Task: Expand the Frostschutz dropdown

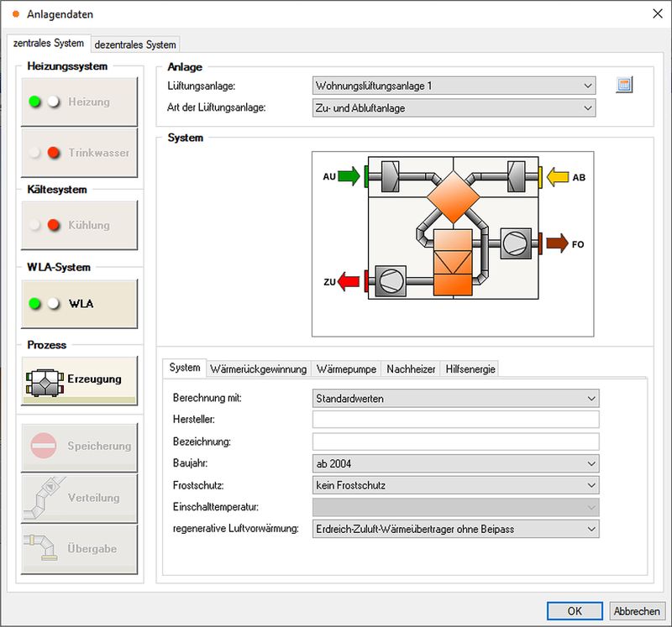Action: point(455,485)
